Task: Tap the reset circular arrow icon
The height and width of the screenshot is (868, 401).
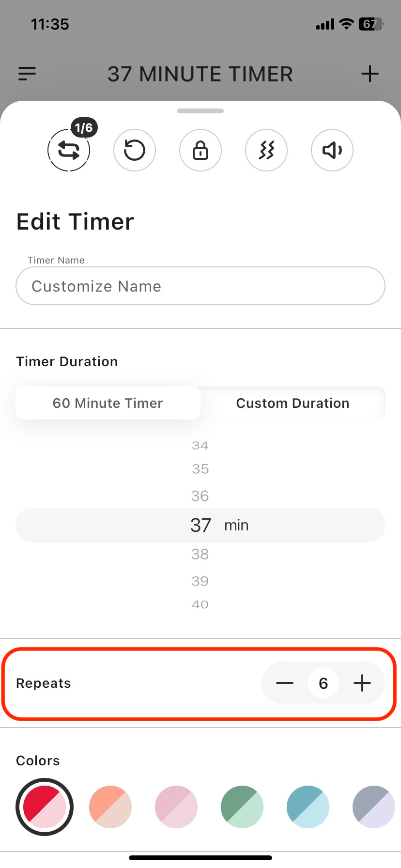Action: point(135,150)
